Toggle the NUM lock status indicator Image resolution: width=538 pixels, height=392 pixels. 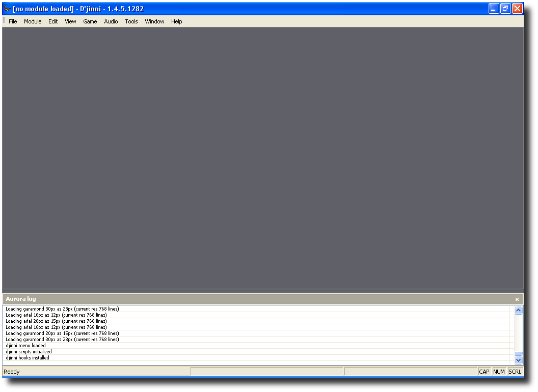499,372
